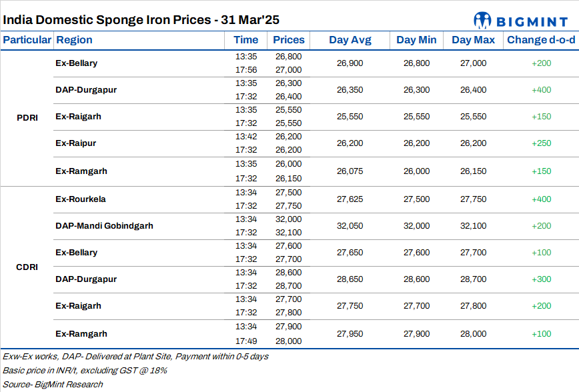Click the 26,075 day average value
579x392 pixels.
tap(350, 171)
